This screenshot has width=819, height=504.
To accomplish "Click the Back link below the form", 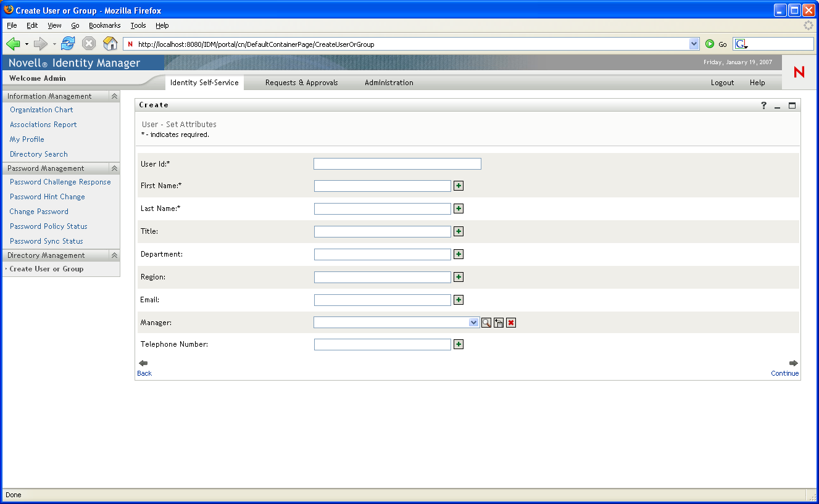I will click(x=144, y=373).
